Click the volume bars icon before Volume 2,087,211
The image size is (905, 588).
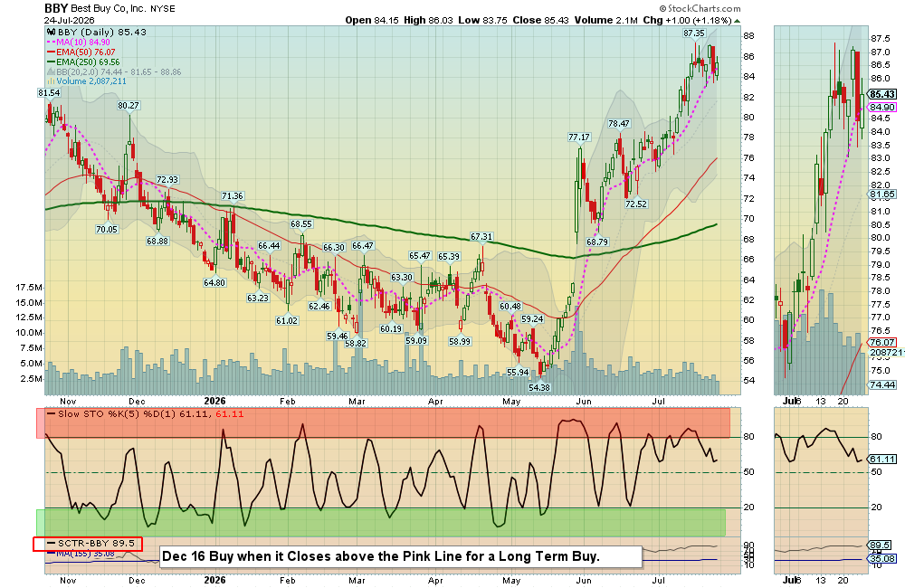tap(52, 81)
